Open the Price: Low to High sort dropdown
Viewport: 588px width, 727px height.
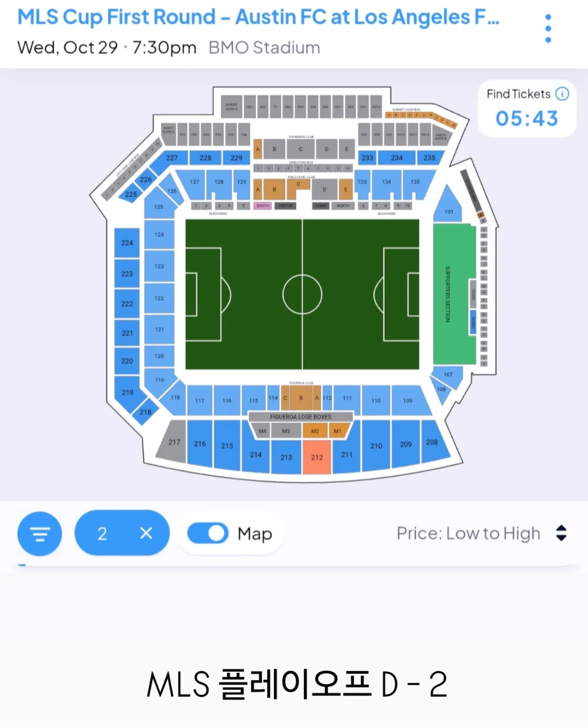click(481, 533)
